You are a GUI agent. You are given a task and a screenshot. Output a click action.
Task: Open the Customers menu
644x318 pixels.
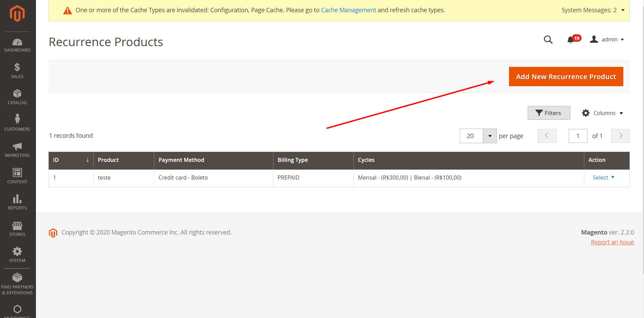[17, 123]
